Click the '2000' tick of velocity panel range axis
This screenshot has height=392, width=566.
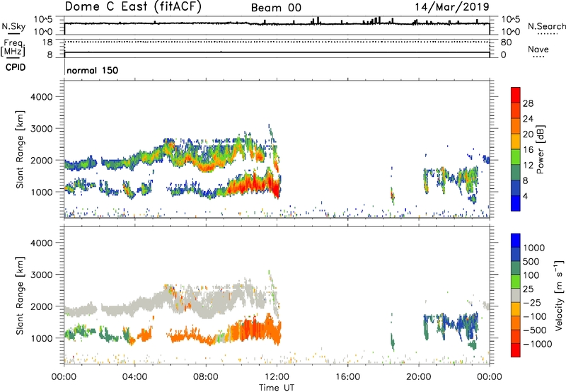click(x=41, y=306)
